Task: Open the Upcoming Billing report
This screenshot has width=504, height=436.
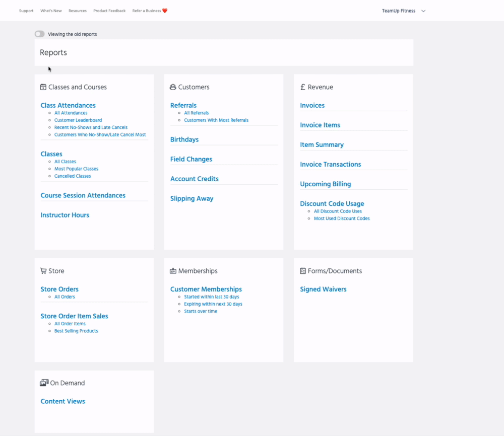Action: [325, 184]
